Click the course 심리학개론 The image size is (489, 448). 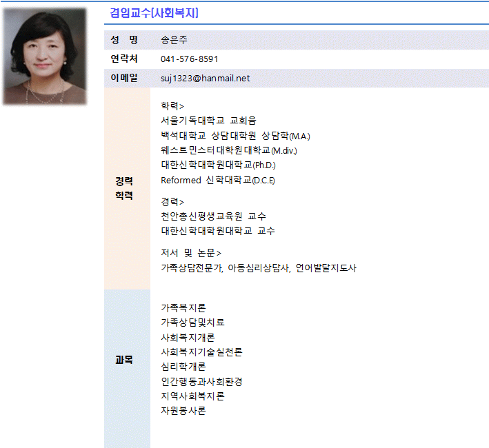tap(183, 367)
